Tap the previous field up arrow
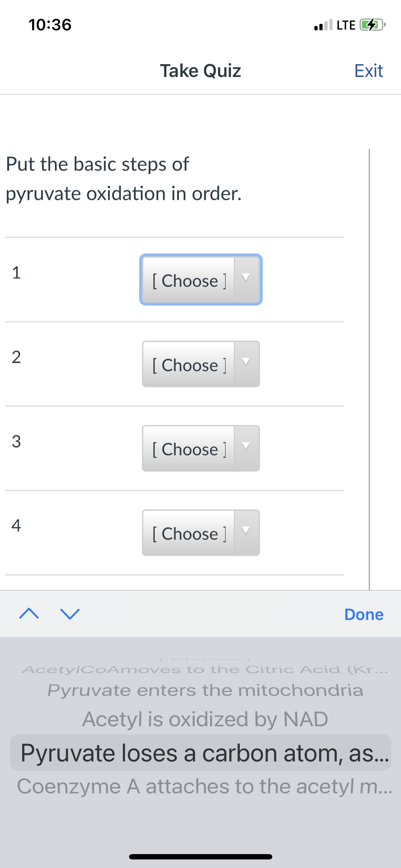Image resolution: width=401 pixels, height=868 pixels. (x=29, y=614)
